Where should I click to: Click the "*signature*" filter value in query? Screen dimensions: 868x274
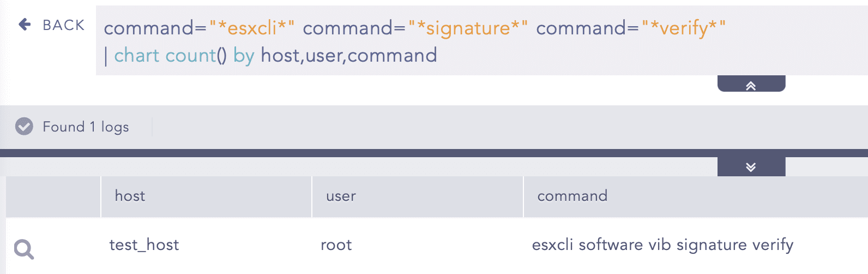[468, 28]
